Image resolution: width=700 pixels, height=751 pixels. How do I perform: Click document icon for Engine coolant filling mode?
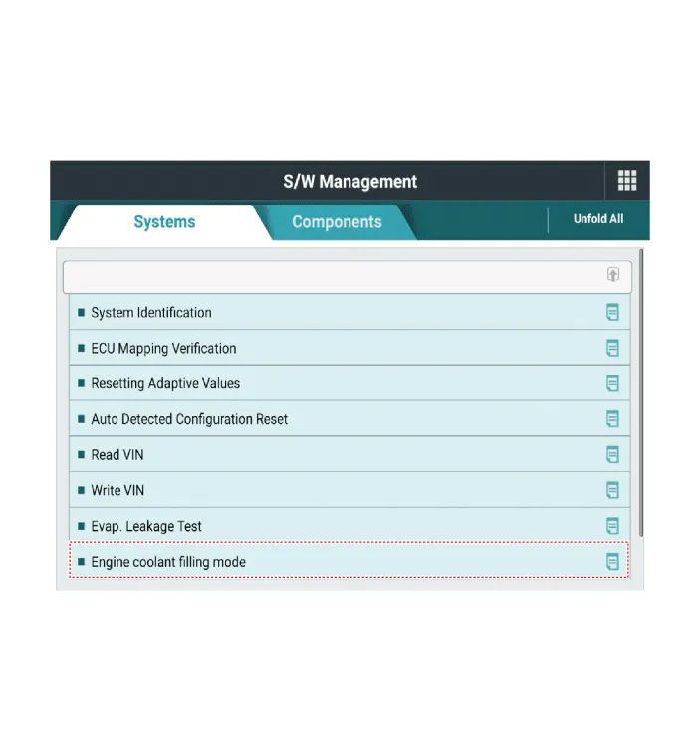tap(612, 562)
